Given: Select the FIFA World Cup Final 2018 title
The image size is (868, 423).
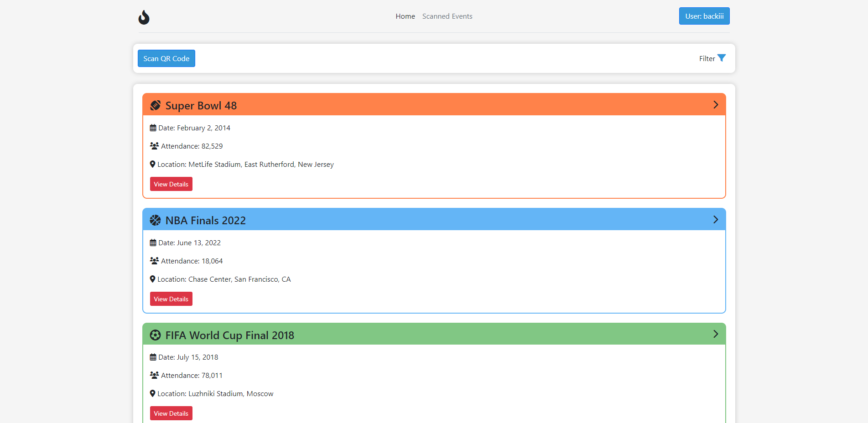Looking at the screenshot, I should point(229,335).
